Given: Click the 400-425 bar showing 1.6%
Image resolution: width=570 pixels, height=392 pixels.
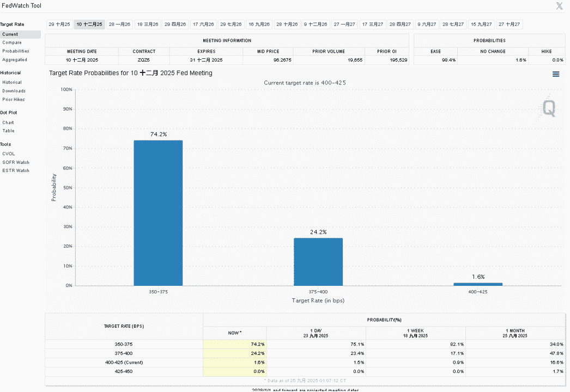Looking at the screenshot, I should (478, 284).
